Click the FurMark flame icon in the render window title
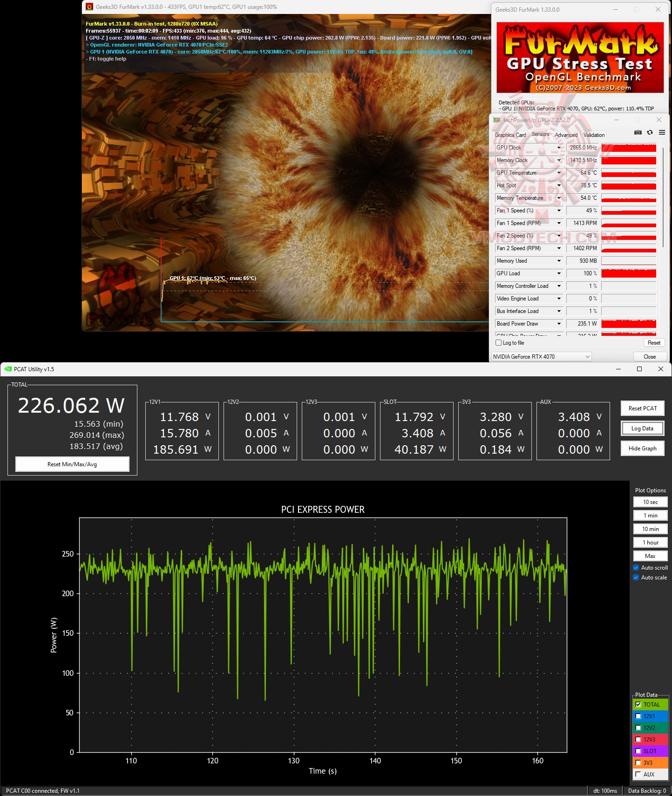The width and height of the screenshot is (672, 796). pyautogui.click(x=89, y=7)
